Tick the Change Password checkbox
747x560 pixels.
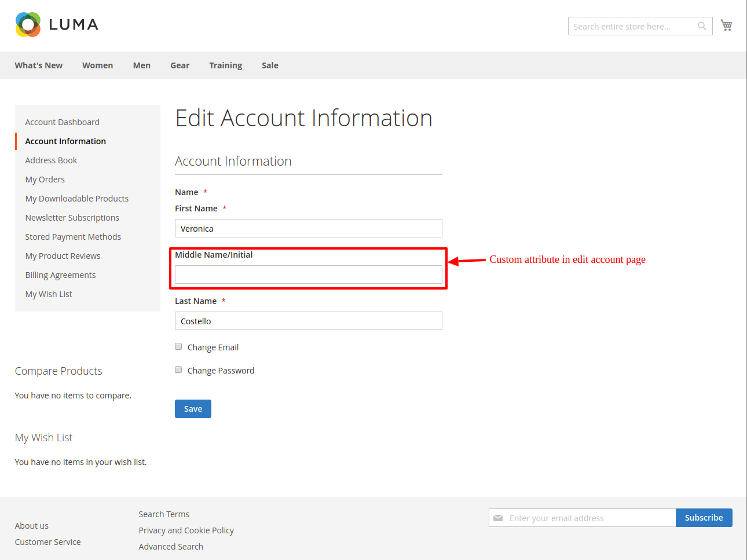click(x=178, y=370)
